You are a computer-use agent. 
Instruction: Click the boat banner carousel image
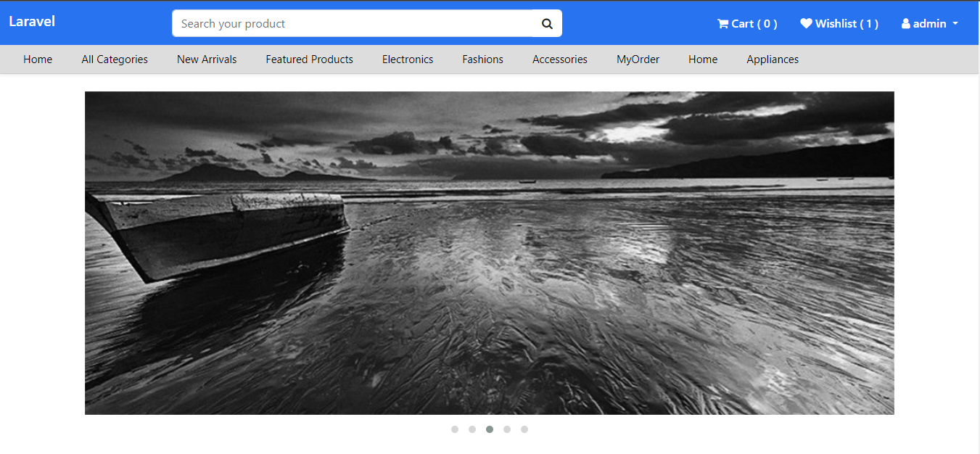(490, 252)
